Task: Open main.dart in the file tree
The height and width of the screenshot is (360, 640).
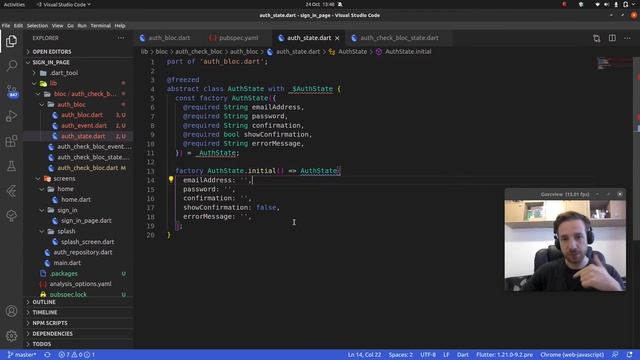Action: (79, 263)
